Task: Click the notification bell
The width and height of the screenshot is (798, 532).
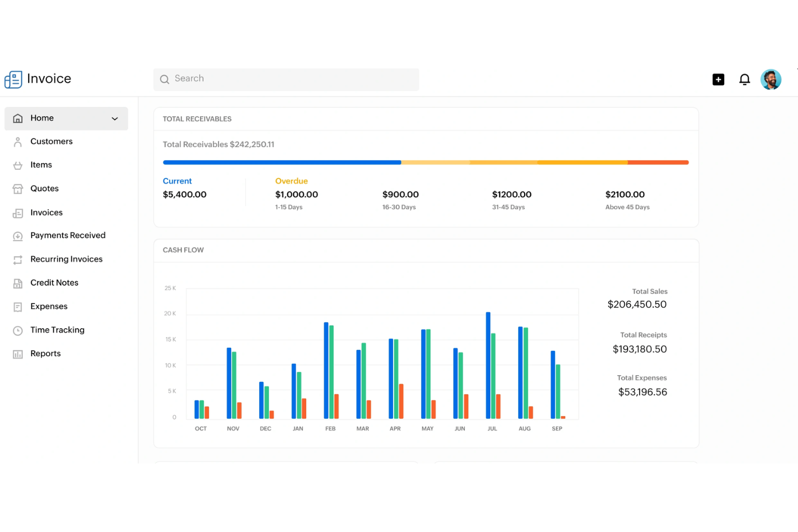Action: tap(745, 79)
